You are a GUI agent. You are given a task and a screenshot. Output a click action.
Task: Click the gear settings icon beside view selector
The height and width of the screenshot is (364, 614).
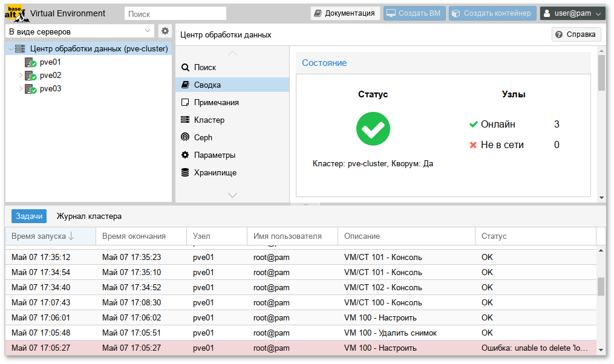click(x=165, y=31)
